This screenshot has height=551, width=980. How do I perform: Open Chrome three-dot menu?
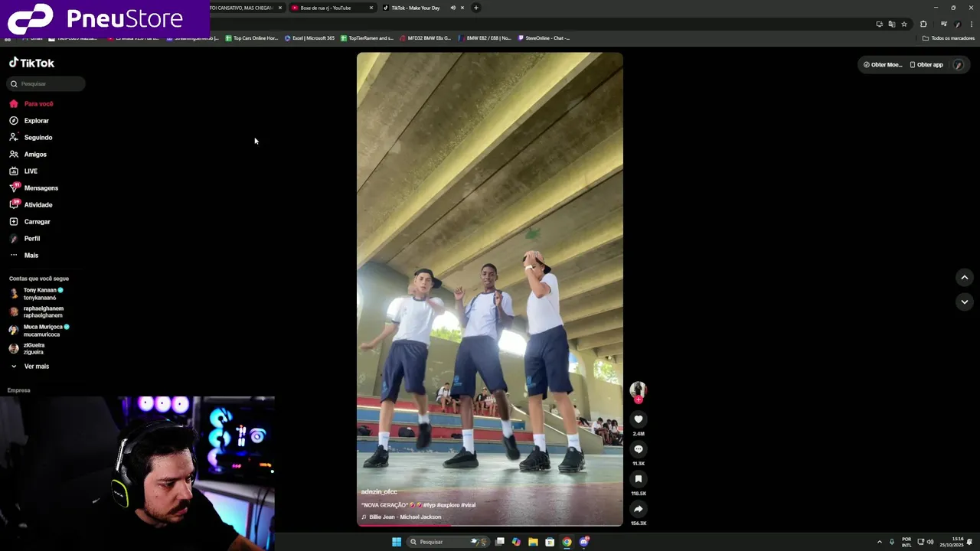click(x=971, y=24)
